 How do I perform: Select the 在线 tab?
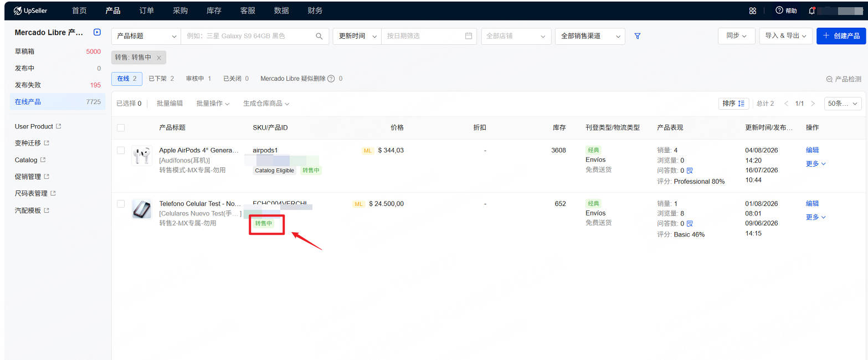click(127, 79)
